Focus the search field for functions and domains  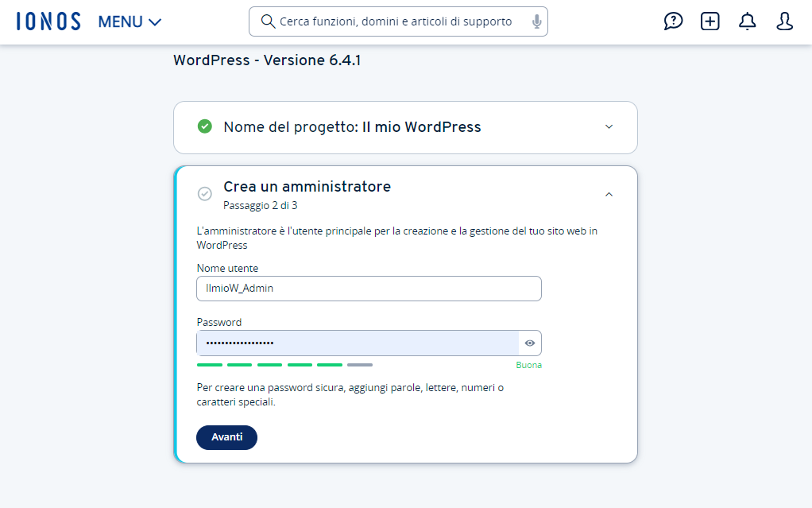click(398, 21)
